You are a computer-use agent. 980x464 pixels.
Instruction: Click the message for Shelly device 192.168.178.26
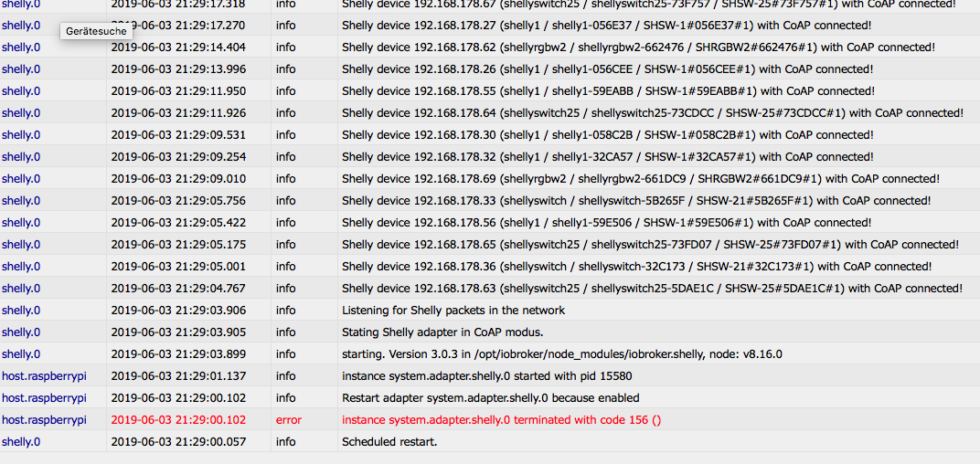tap(608, 69)
